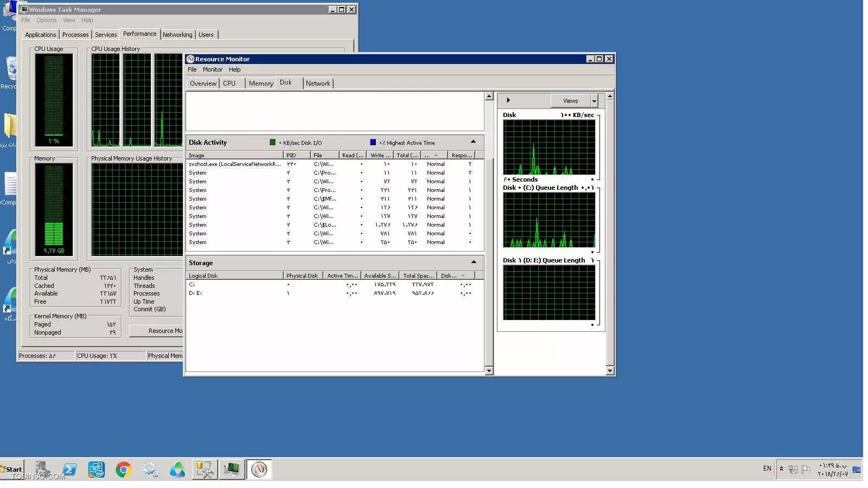This screenshot has height=488, width=868.
Task: Sort Disk Activity by Write column
Action: [380, 156]
